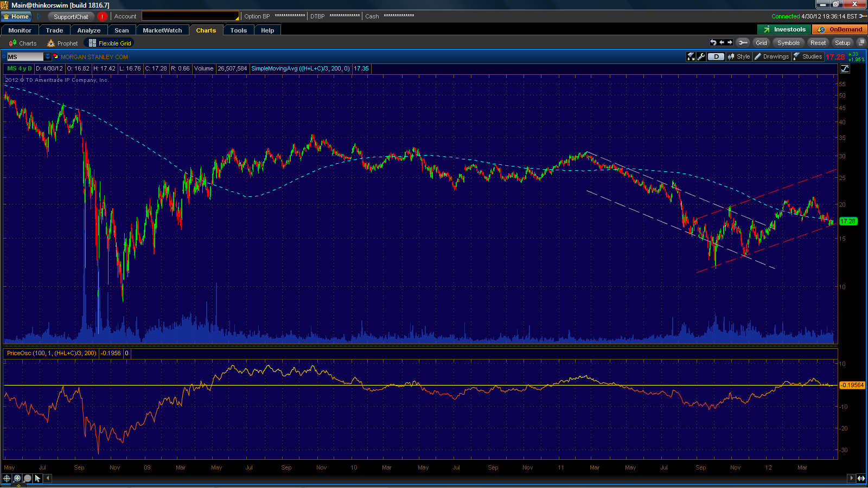868x488 pixels.
Task: Click the last price 17.28 in header
Action: (835, 57)
